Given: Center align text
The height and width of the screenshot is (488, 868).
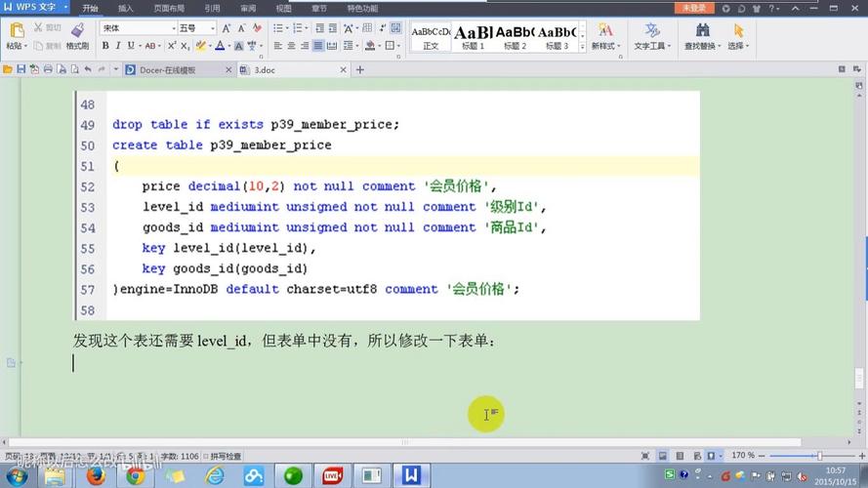Looking at the screenshot, I should coord(291,46).
